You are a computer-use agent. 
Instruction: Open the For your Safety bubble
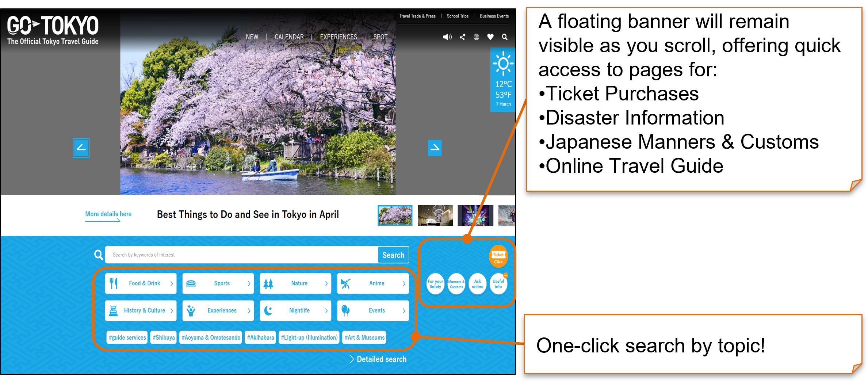[435, 284]
